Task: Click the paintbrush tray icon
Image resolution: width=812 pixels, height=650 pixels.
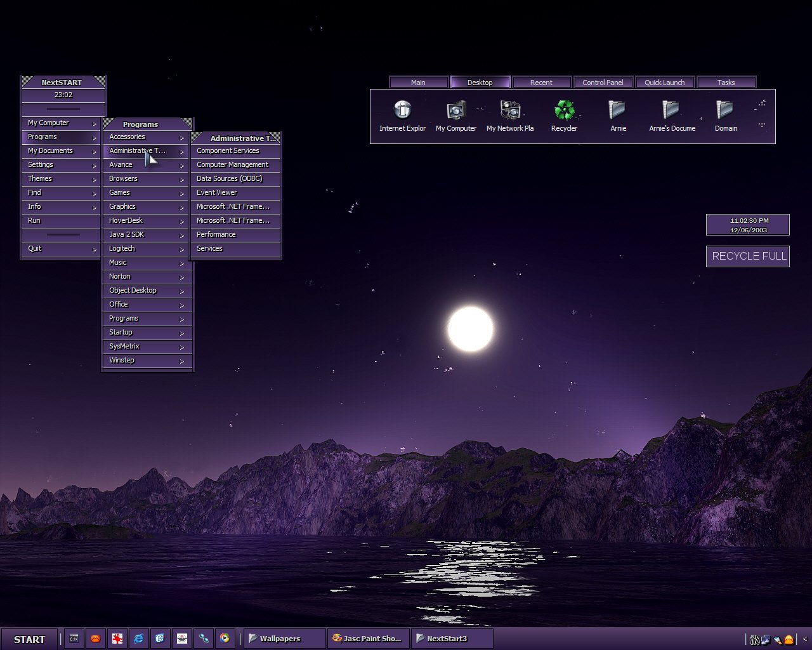Action: [777, 640]
